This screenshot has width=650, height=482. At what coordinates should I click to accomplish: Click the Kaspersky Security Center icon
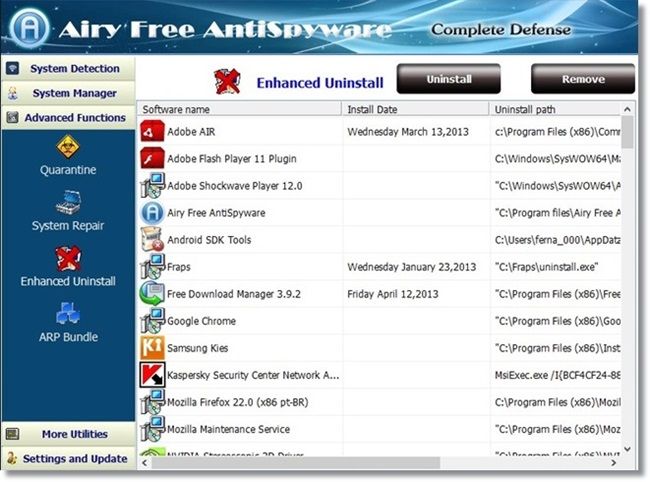coord(152,375)
